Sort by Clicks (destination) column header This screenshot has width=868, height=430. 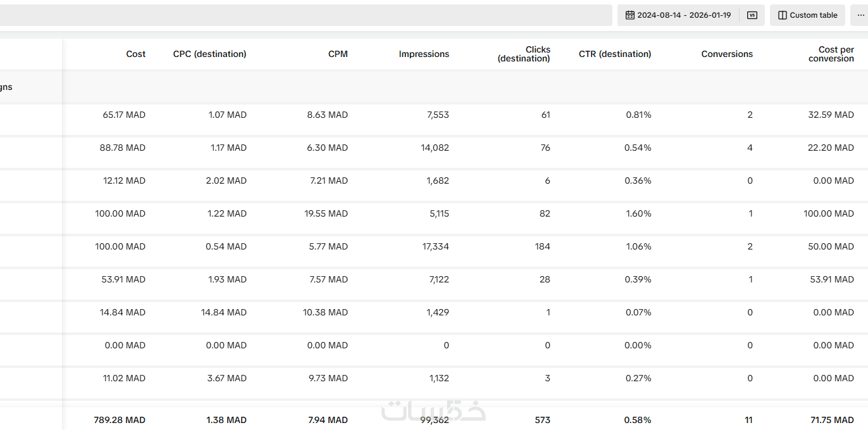point(524,54)
